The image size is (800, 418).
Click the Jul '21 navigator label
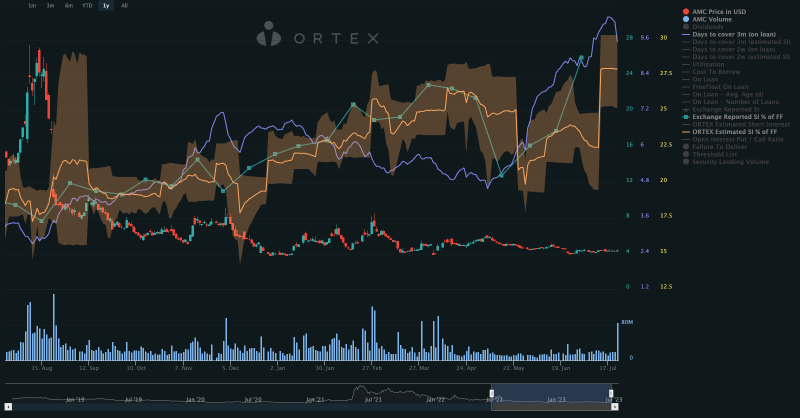pyautogui.click(x=373, y=399)
